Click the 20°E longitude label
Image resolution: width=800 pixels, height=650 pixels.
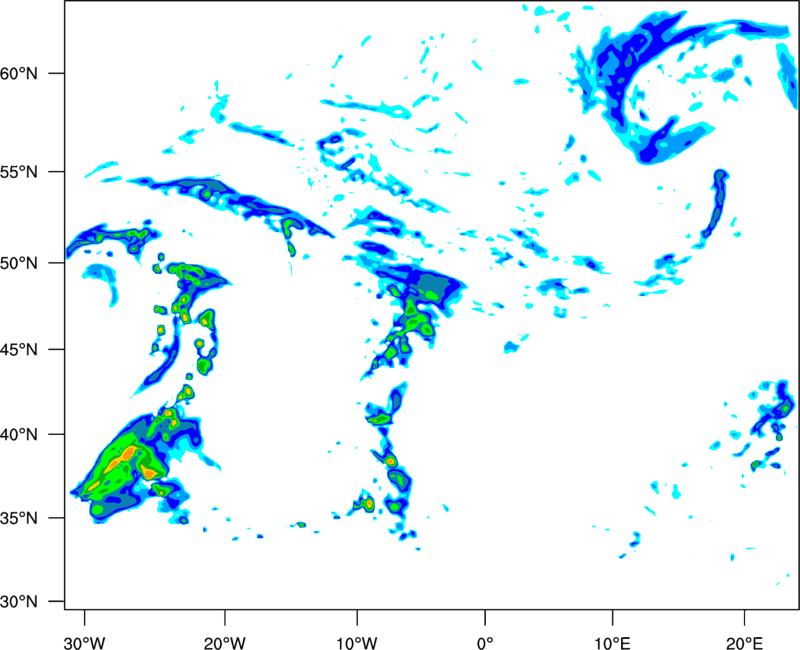point(744,643)
